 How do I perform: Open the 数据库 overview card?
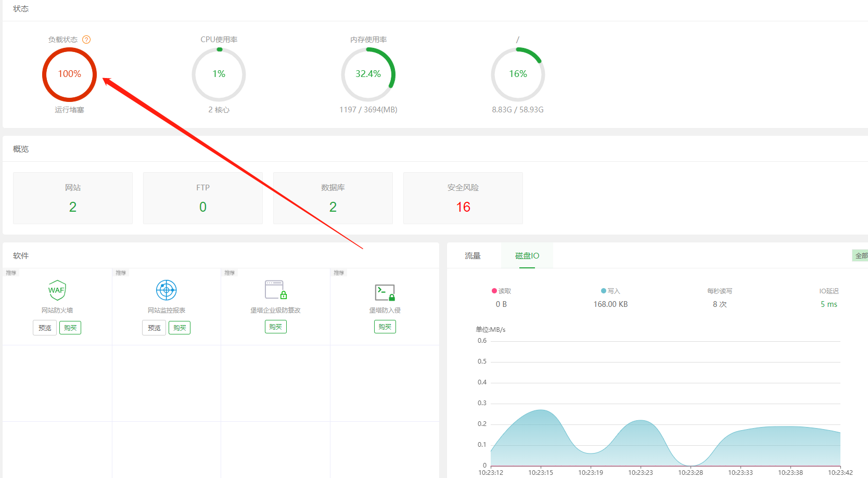pyautogui.click(x=333, y=198)
